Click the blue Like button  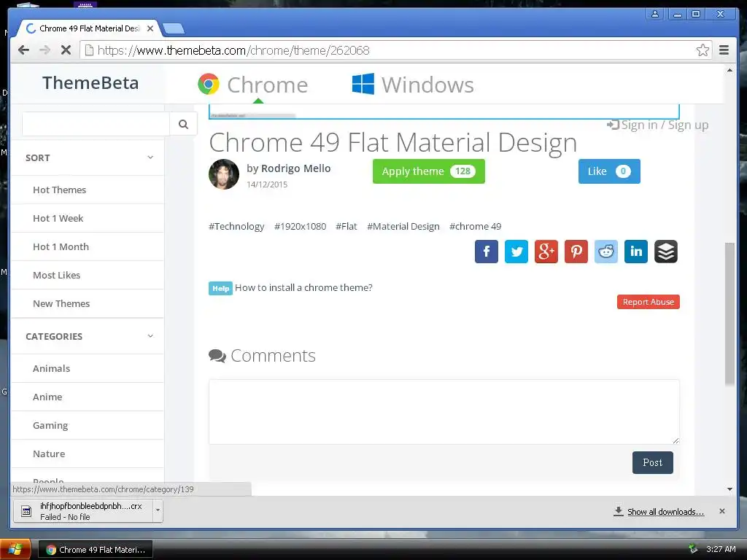click(x=609, y=171)
